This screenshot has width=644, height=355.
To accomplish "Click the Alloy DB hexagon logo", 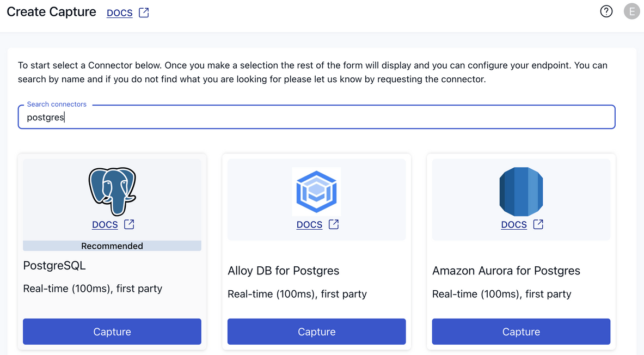I will [316, 191].
